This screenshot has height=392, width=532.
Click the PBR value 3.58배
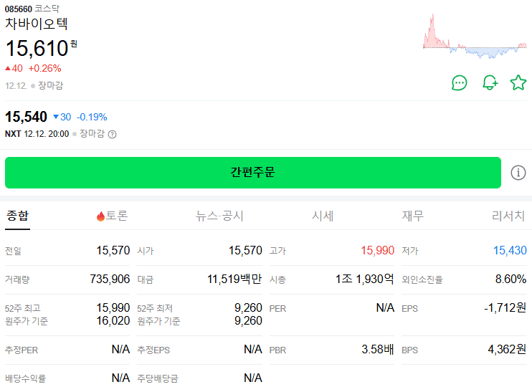pyautogui.click(x=378, y=349)
